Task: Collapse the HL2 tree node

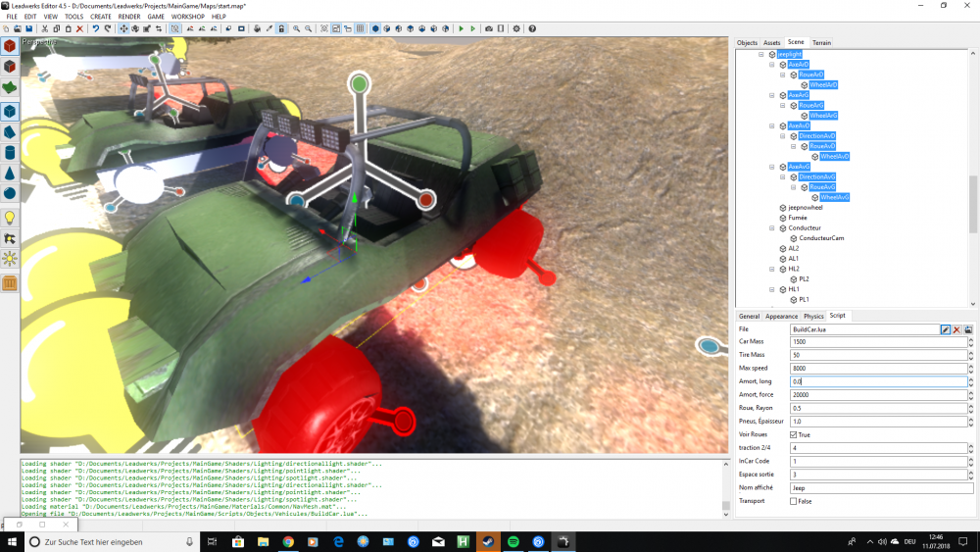Action: 772,269
